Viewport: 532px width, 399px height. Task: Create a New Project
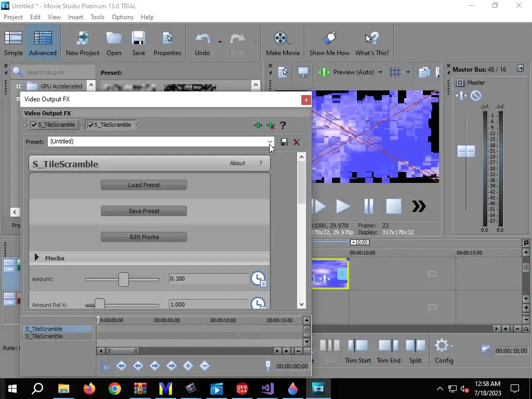(x=83, y=44)
